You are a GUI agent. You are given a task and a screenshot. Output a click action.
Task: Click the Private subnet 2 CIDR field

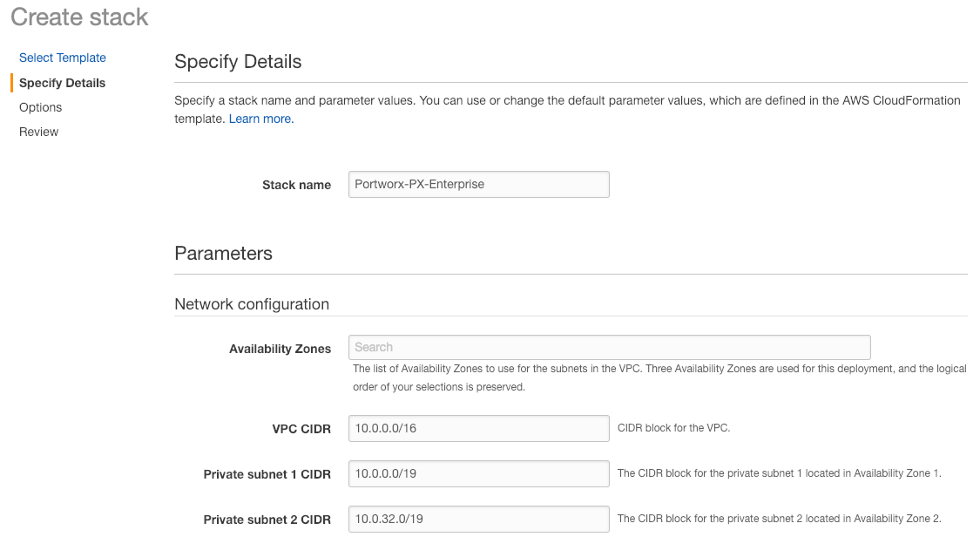pos(478,519)
